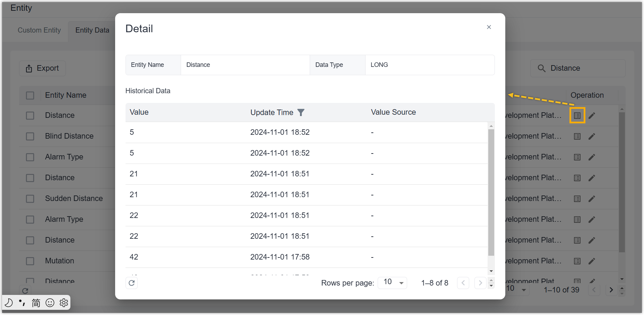Toggle dark mode moon icon

(x=9, y=303)
